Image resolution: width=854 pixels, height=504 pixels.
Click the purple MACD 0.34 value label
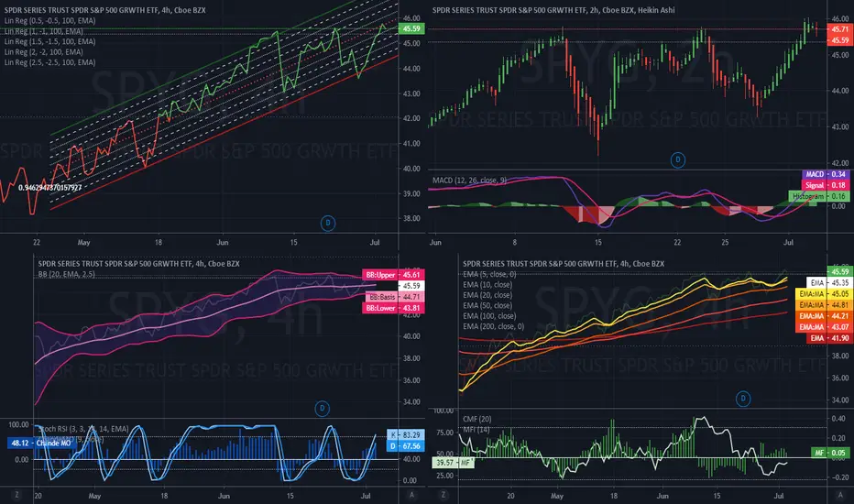click(826, 174)
